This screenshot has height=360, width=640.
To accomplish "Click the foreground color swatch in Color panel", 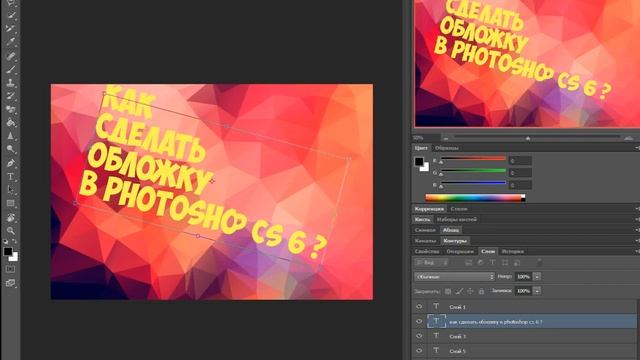I will pos(419,162).
